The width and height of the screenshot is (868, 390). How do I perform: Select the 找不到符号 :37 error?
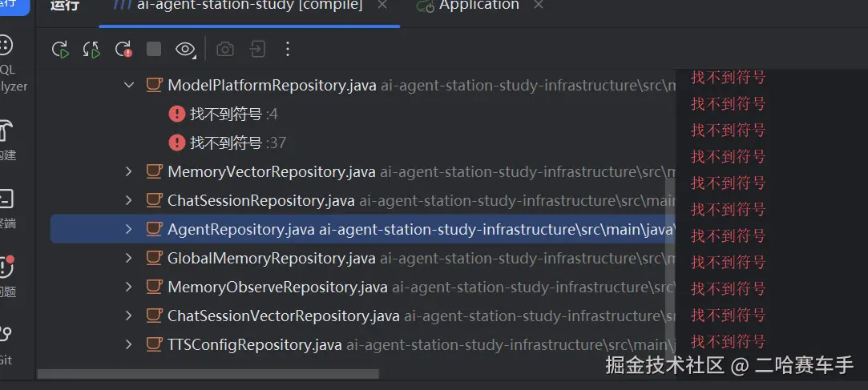click(362, 143)
